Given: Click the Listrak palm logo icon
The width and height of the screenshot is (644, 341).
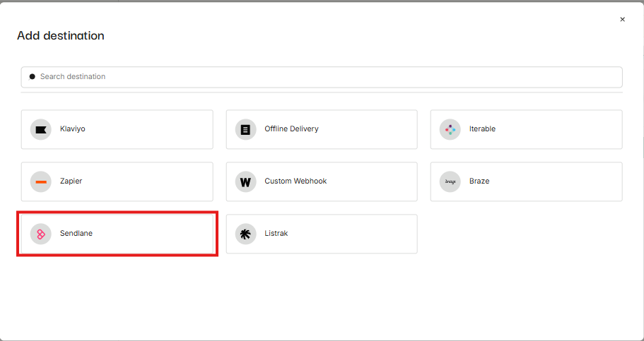Looking at the screenshot, I should [245, 234].
